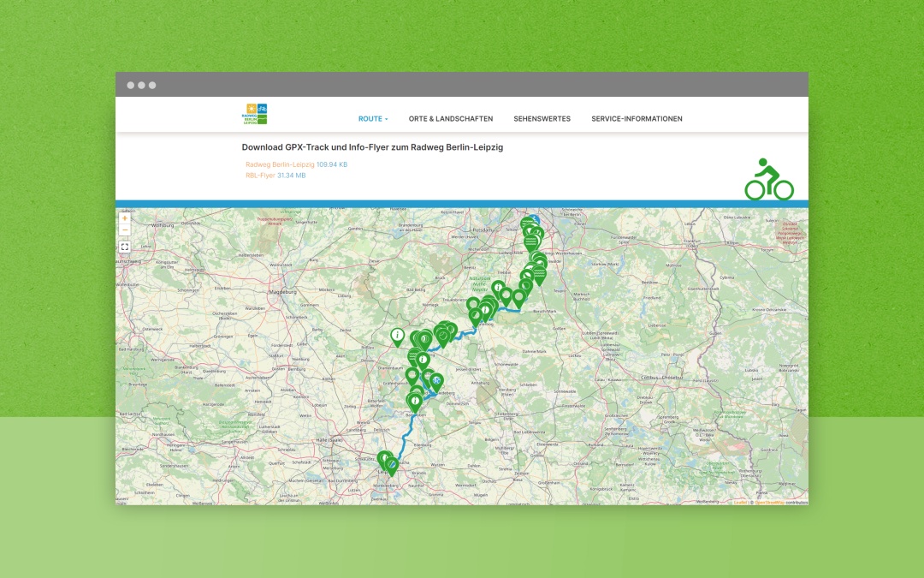Click the southernmost marker at Leipzig
Image resolution: width=924 pixels, height=578 pixels.
pos(392,468)
